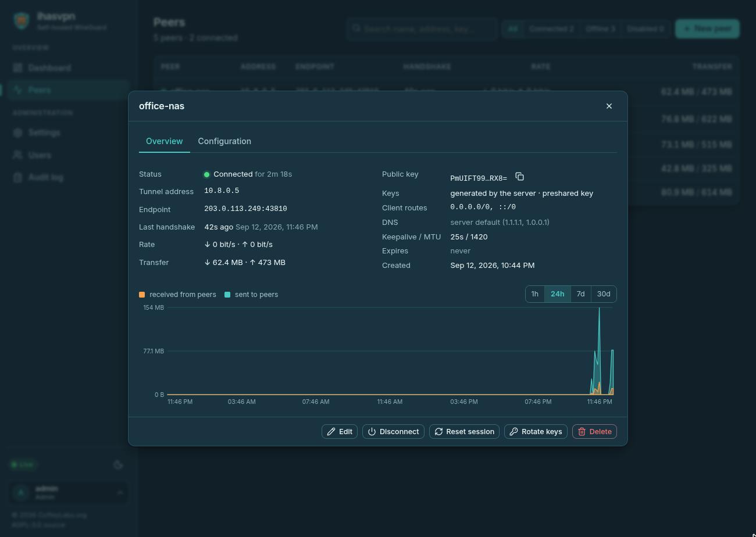
Task: Toggle the 'received from peers' legend swatch
Action: coord(142,295)
